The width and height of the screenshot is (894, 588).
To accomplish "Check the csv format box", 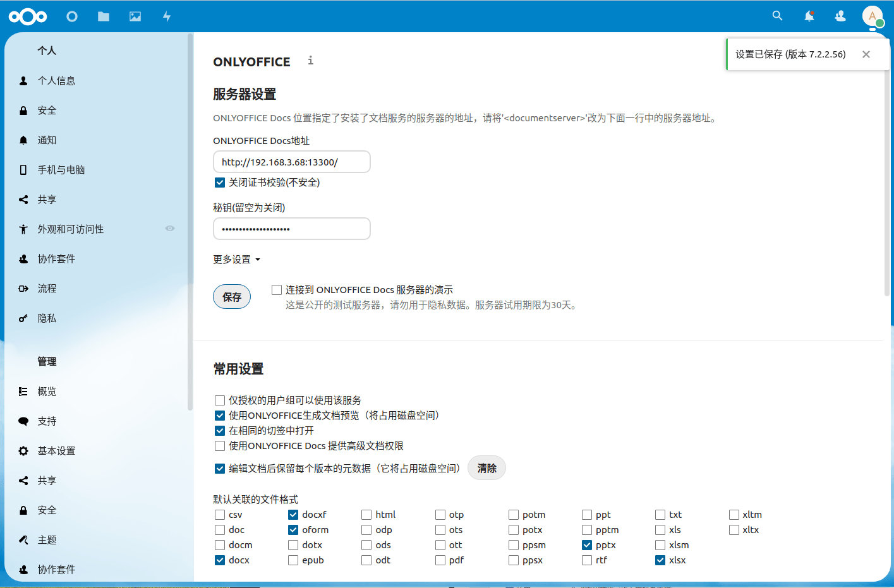I will point(220,515).
